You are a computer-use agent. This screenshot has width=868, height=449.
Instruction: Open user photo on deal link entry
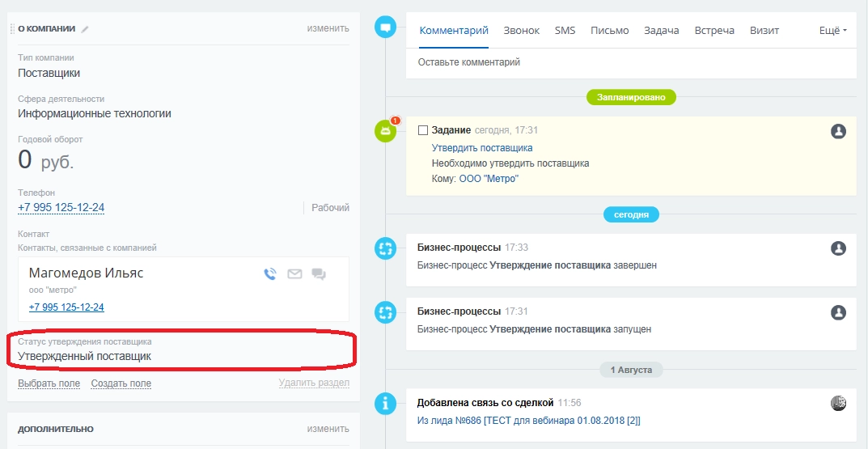coord(839,403)
